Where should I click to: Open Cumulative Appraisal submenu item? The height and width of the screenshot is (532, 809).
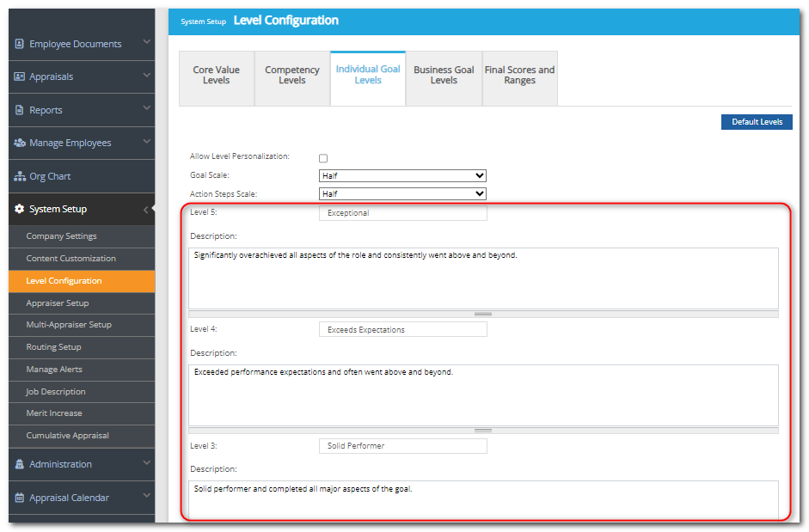point(82,436)
